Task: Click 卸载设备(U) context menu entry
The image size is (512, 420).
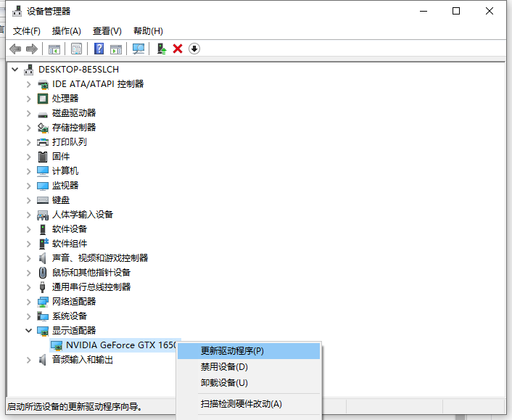Action: pyautogui.click(x=224, y=383)
